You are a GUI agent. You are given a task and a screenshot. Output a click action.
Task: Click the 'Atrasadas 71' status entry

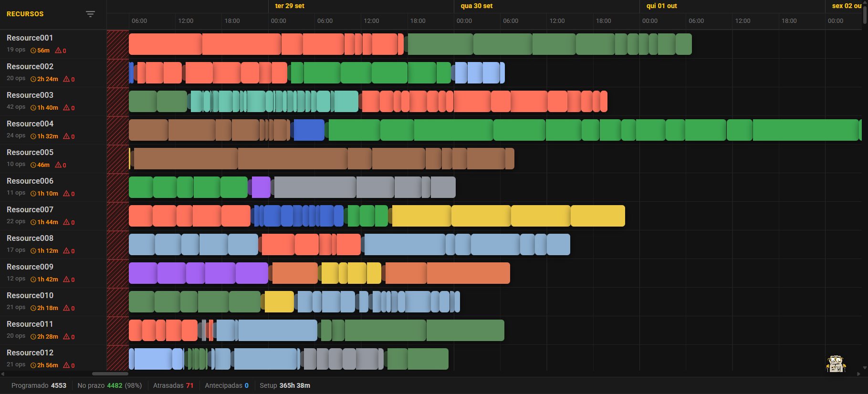tap(173, 385)
